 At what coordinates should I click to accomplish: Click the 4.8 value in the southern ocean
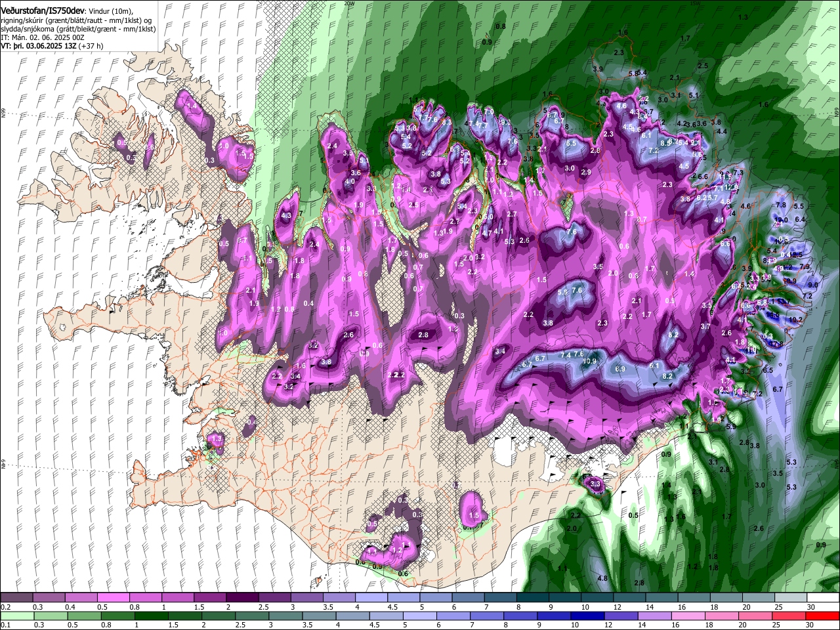pos(602,578)
